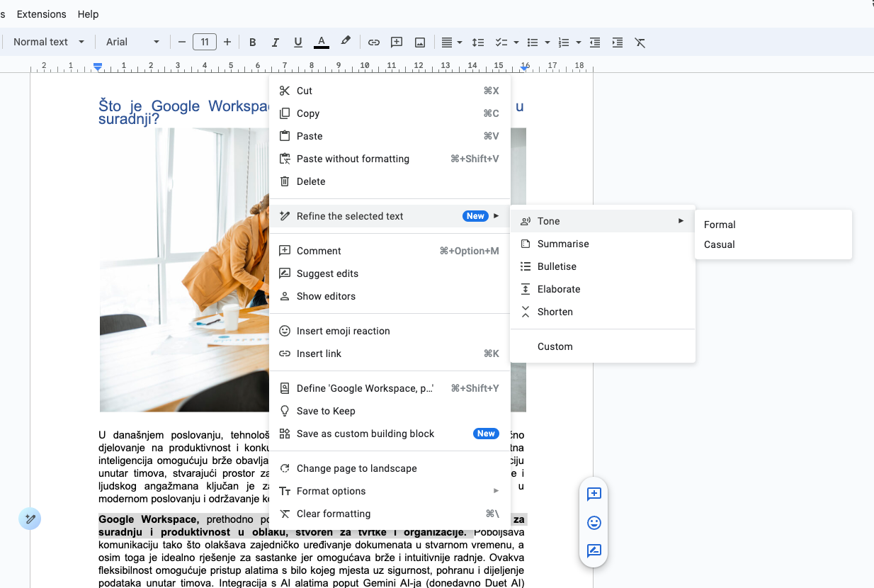Viewport: 874px width, 588px height.
Task: Choose Cut from the context menu
Action: (390, 91)
